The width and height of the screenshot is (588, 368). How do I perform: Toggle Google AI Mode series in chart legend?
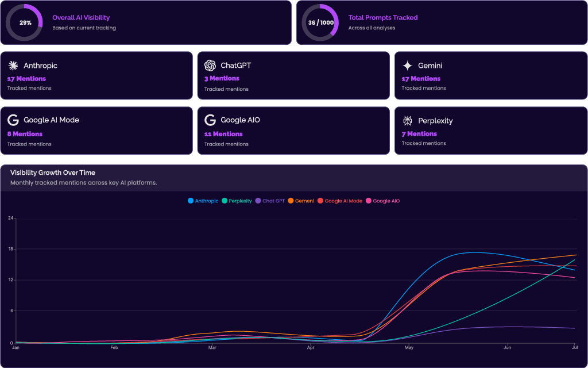point(340,201)
